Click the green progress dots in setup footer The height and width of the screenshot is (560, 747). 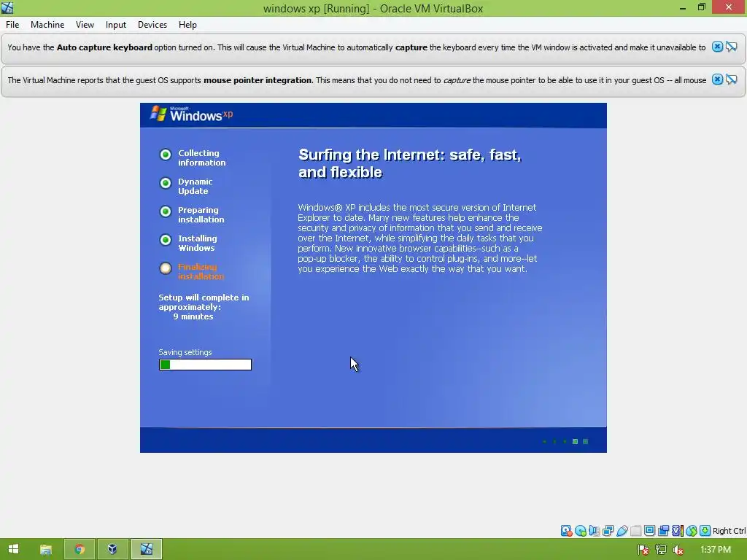[565, 441]
